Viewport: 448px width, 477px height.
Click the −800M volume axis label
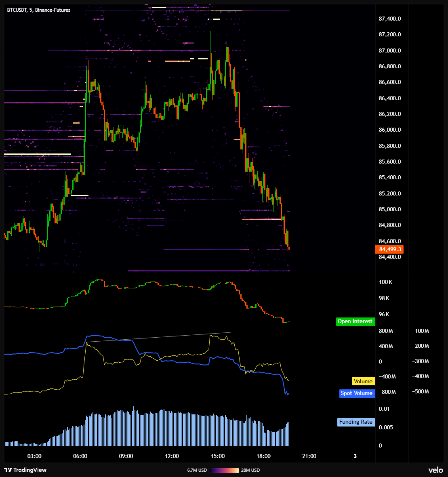click(387, 392)
